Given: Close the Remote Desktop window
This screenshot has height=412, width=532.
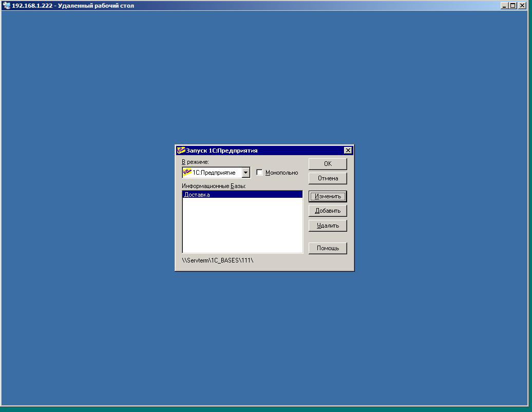Looking at the screenshot, I should click(x=522, y=6).
